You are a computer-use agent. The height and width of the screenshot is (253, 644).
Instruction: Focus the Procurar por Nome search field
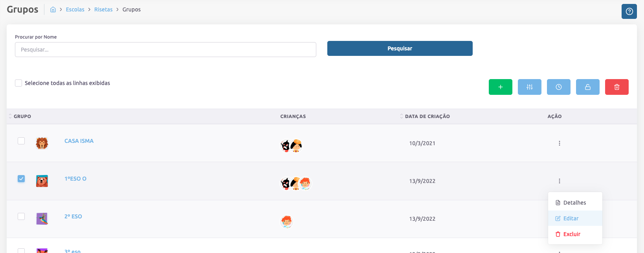[x=165, y=50]
